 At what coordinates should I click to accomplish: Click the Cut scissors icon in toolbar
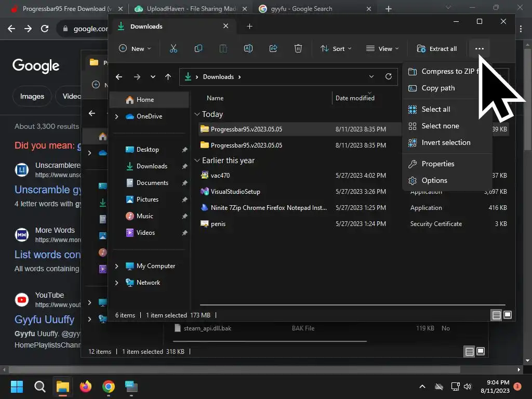coord(174,48)
